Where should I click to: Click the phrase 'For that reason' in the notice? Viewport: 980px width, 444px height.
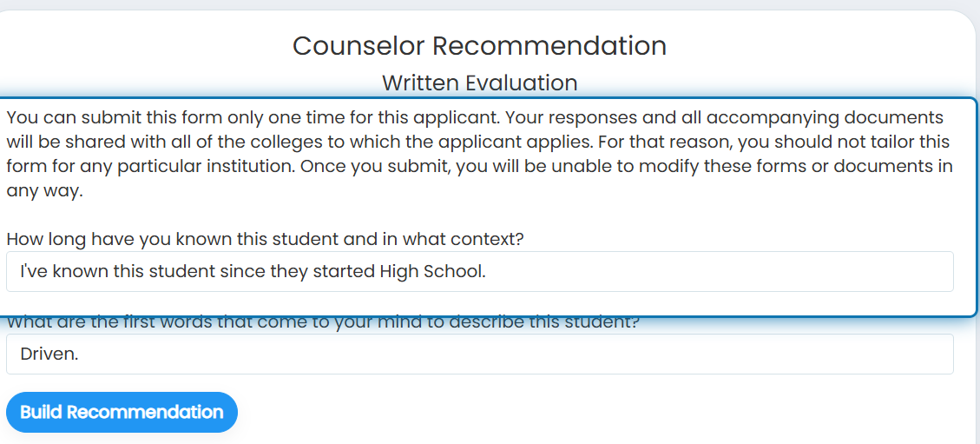[x=664, y=142]
